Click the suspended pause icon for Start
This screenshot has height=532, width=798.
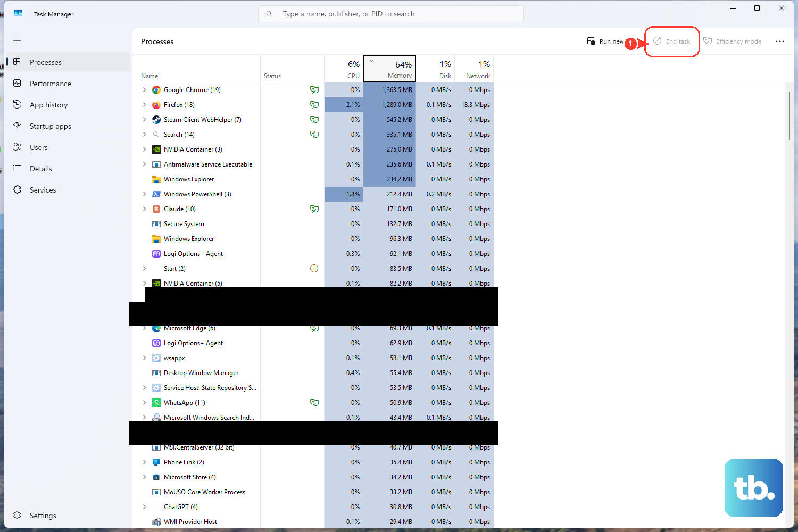pyautogui.click(x=314, y=269)
